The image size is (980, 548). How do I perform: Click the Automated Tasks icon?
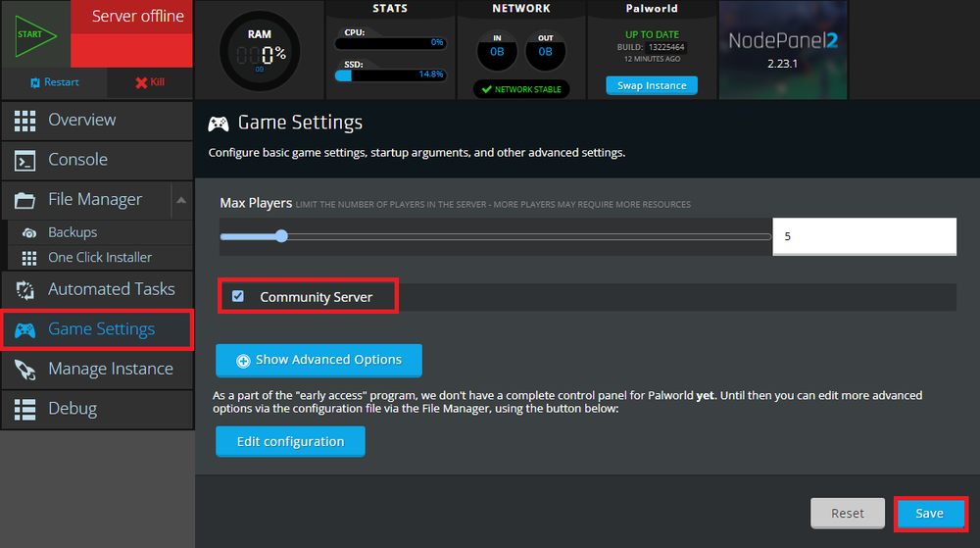tap(25, 289)
